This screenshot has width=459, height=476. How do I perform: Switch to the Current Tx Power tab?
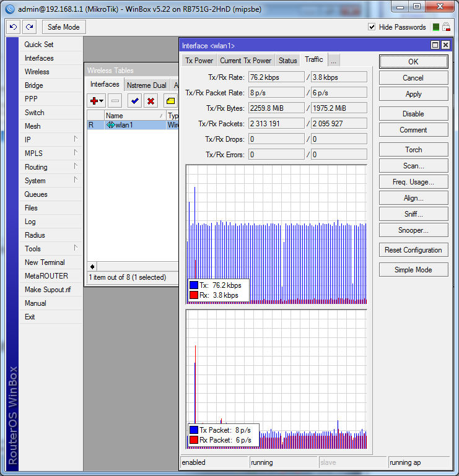click(x=245, y=61)
